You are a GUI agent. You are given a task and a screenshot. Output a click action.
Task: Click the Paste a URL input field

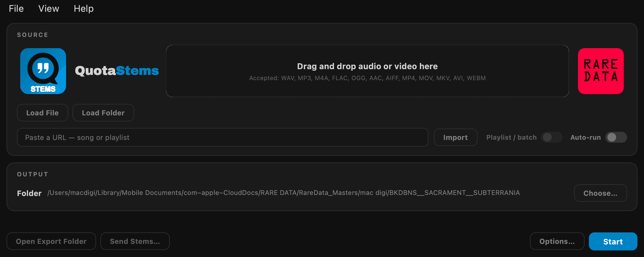(x=223, y=137)
